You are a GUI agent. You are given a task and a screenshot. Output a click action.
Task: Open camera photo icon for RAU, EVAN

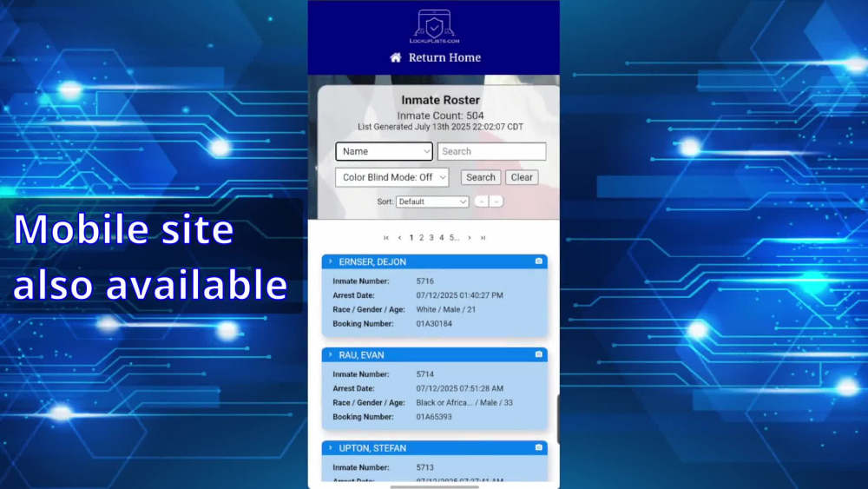[x=539, y=354]
